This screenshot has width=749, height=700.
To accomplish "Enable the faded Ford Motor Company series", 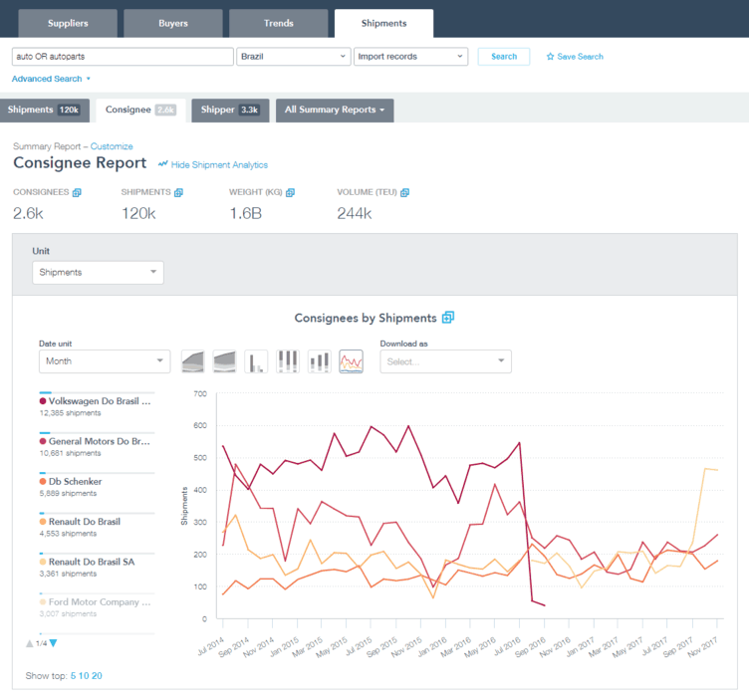I will coord(98,601).
